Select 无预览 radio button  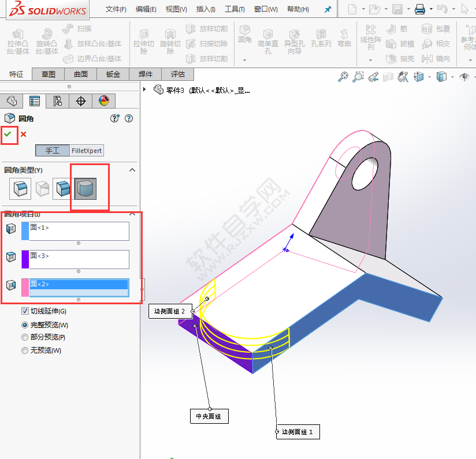[x=25, y=350]
